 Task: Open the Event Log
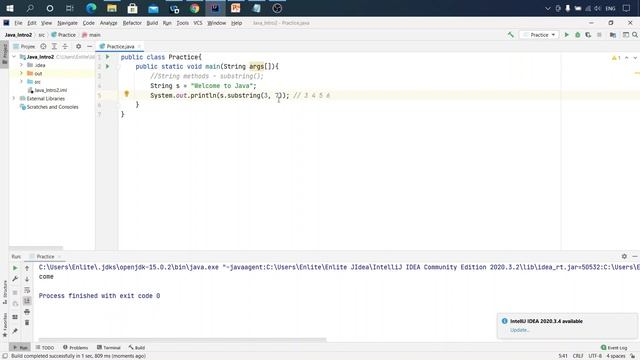pos(614,348)
